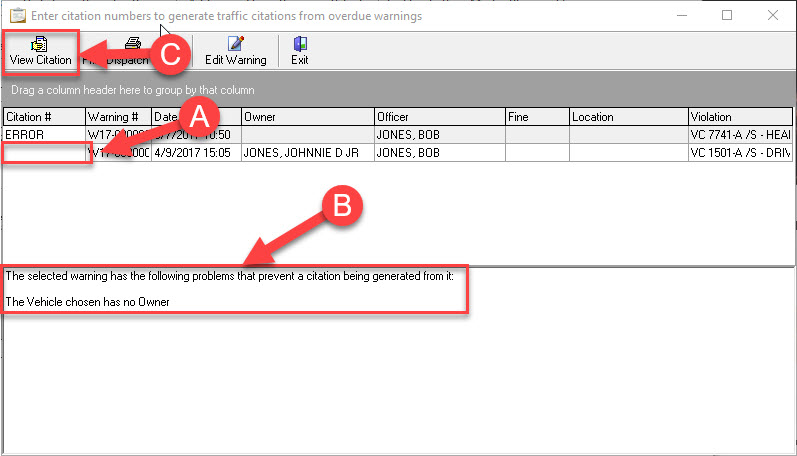Click the VC 7741-A violation cell
The image size is (797, 456).
click(739, 134)
